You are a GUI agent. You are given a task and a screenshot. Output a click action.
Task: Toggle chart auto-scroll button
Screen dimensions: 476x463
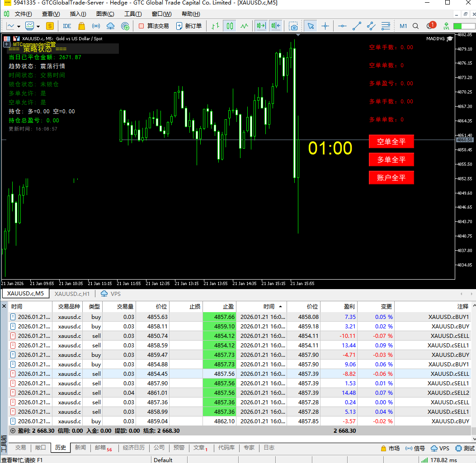click(x=261, y=26)
